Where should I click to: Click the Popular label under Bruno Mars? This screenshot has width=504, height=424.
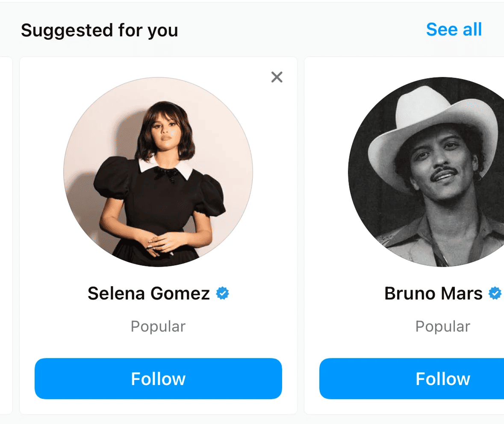[442, 326]
